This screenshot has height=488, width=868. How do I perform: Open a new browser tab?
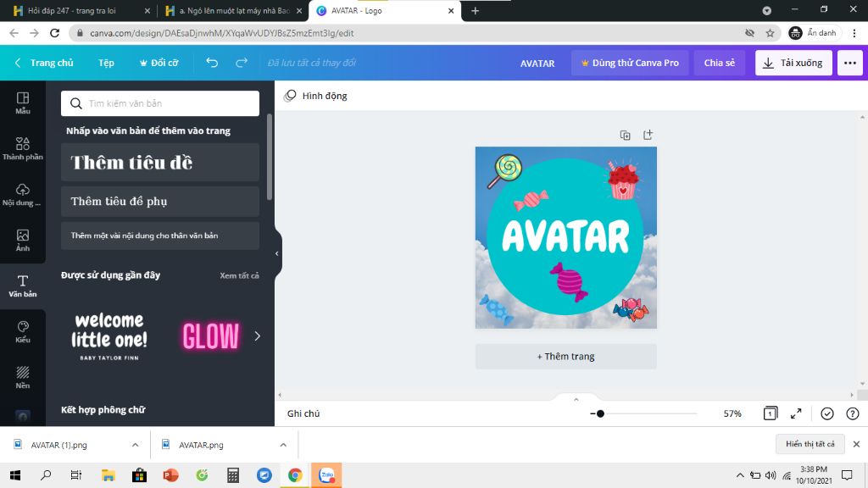pyautogui.click(x=475, y=10)
